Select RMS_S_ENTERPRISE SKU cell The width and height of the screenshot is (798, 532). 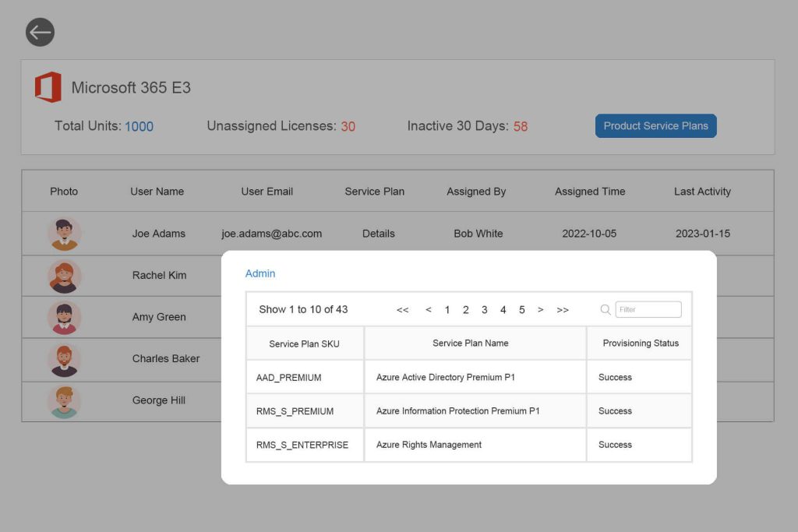(x=305, y=445)
